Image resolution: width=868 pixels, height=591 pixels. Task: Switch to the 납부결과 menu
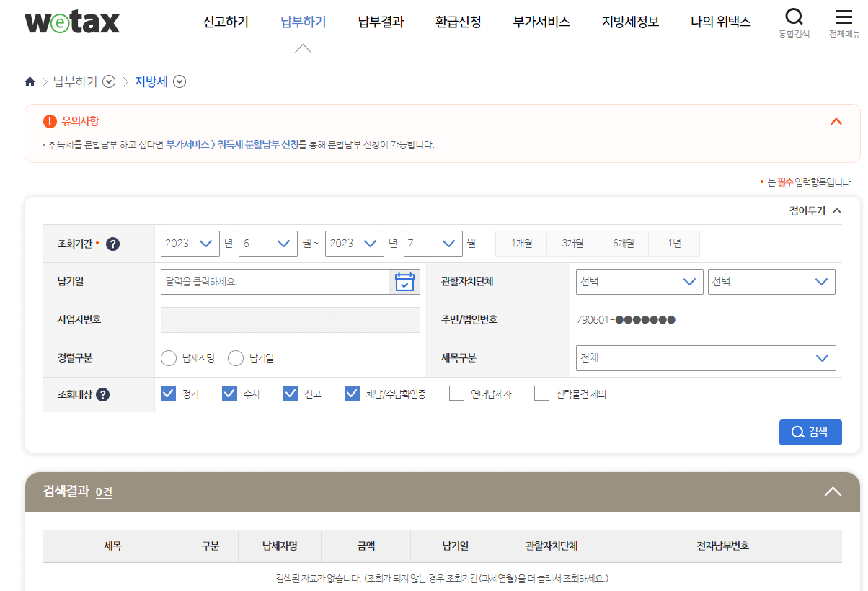[x=380, y=22]
